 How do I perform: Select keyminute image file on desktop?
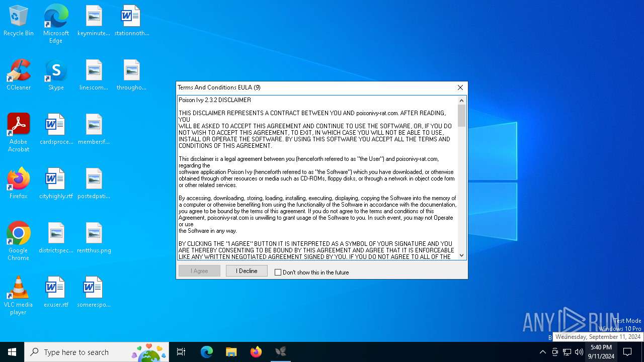tap(94, 21)
